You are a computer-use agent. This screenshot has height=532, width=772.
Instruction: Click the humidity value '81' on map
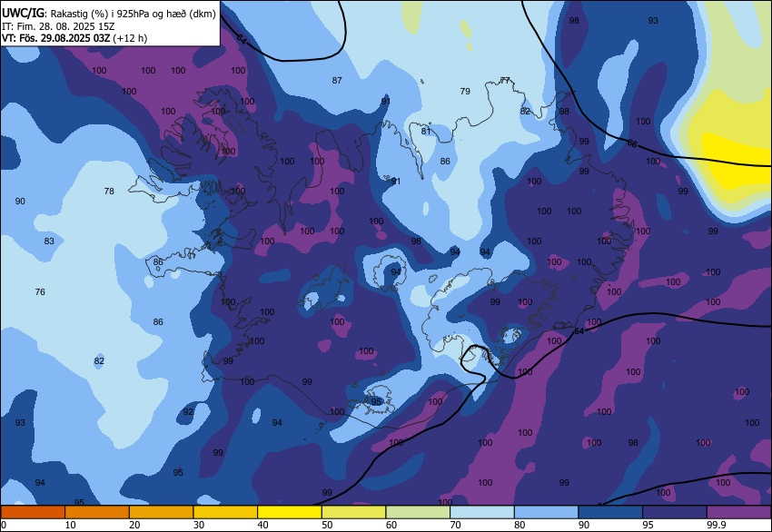coord(426,131)
